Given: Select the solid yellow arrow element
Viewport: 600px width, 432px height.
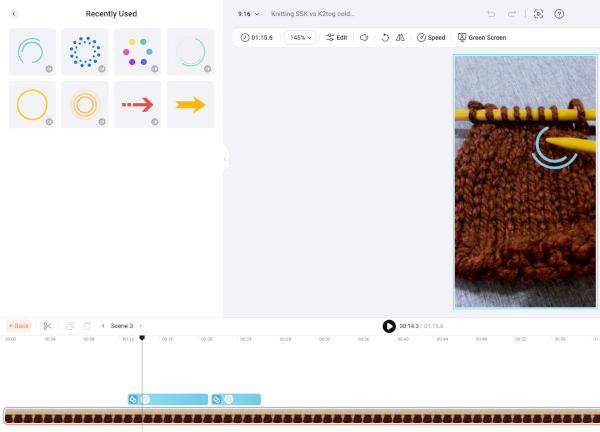Looking at the screenshot, I should pyautogui.click(x=191, y=104).
